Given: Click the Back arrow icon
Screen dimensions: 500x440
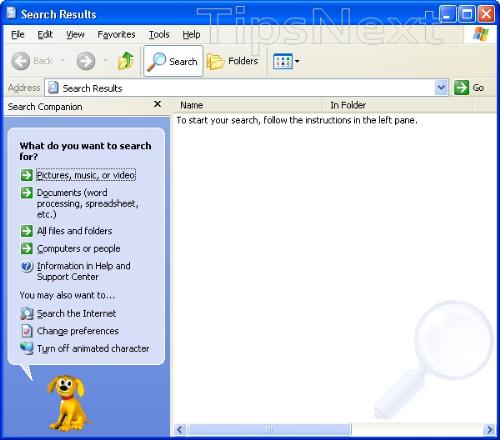Looking at the screenshot, I should tap(21, 61).
